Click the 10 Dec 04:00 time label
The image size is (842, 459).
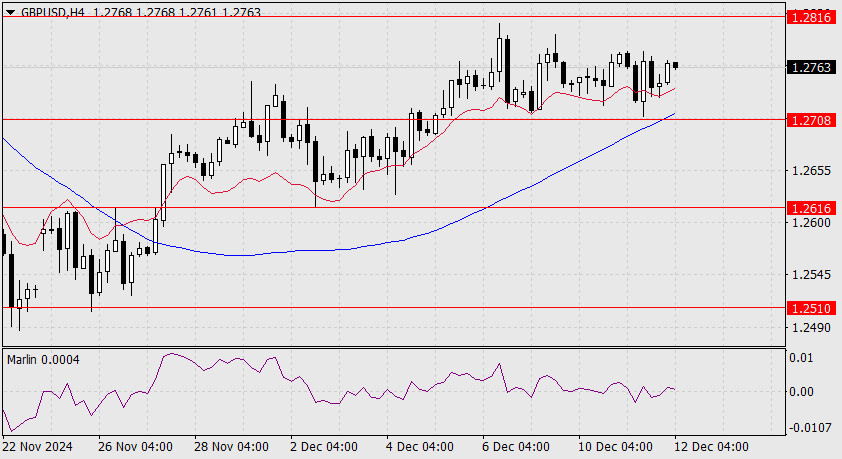point(615,447)
